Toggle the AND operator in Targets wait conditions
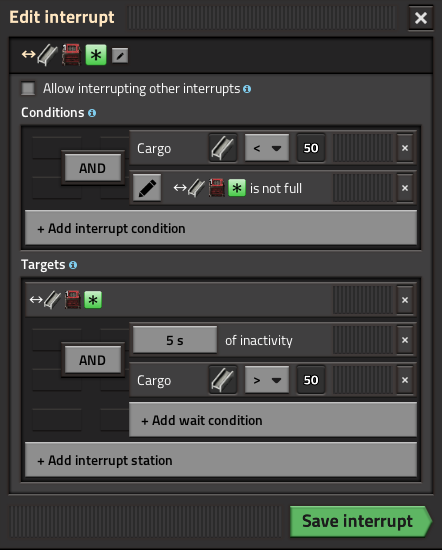Image resolution: width=442 pixels, height=550 pixels. point(93,360)
